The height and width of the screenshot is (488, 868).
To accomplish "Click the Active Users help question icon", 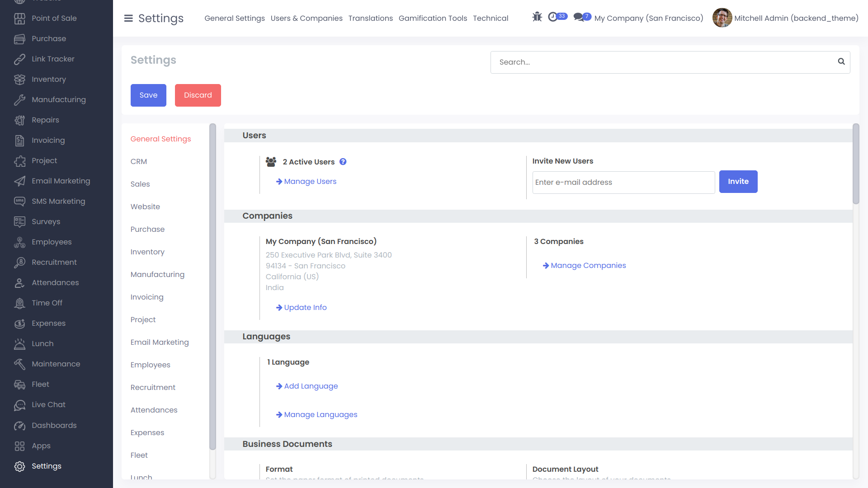I will (x=343, y=162).
